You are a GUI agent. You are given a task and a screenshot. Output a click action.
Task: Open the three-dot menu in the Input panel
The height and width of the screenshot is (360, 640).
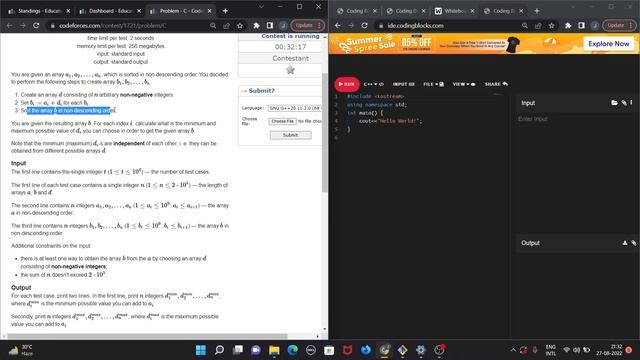point(631,103)
